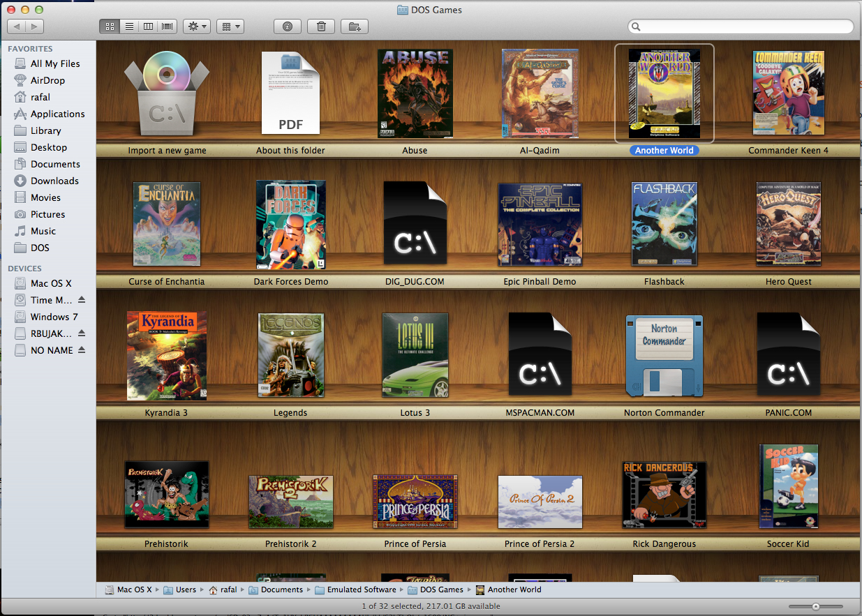Click Emulated Software in the path bar
Viewport: 862px width, 616px height.
tap(355, 589)
